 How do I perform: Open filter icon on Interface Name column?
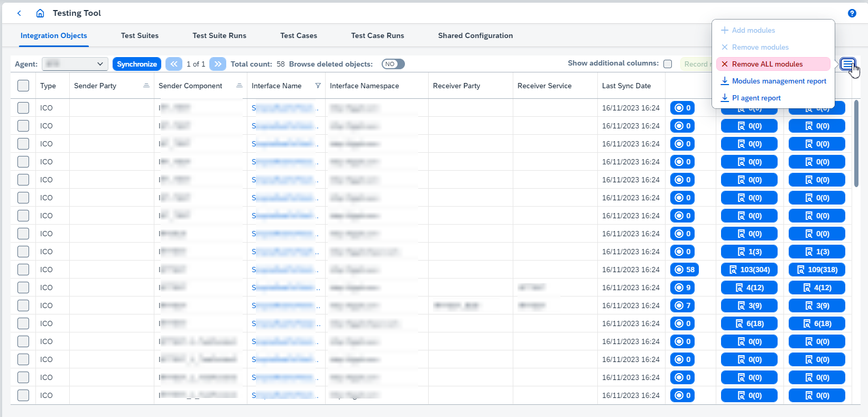[318, 86]
